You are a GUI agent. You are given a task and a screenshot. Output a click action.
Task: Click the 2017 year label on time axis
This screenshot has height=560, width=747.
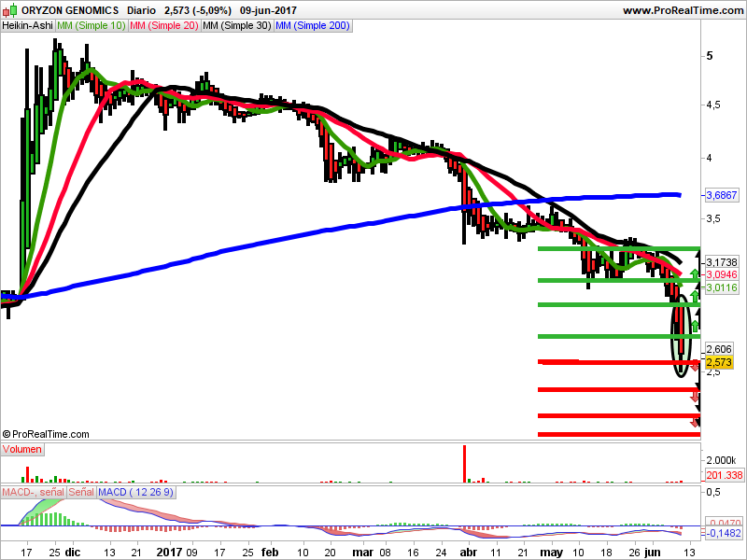(x=170, y=553)
